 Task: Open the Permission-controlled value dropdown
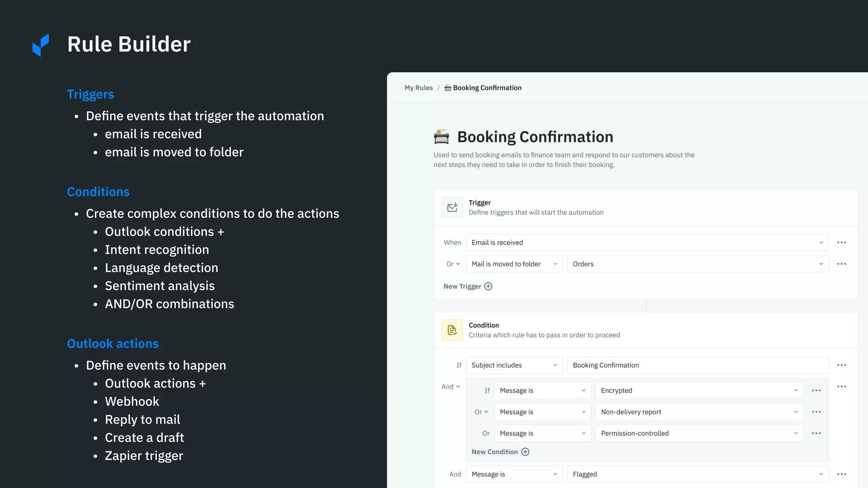(699, 433)
